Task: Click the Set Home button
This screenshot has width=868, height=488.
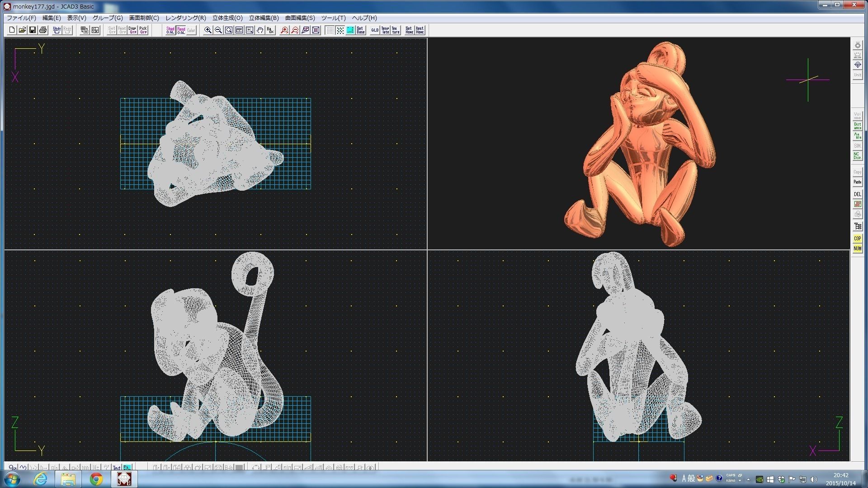Action: tap(409, 30)
